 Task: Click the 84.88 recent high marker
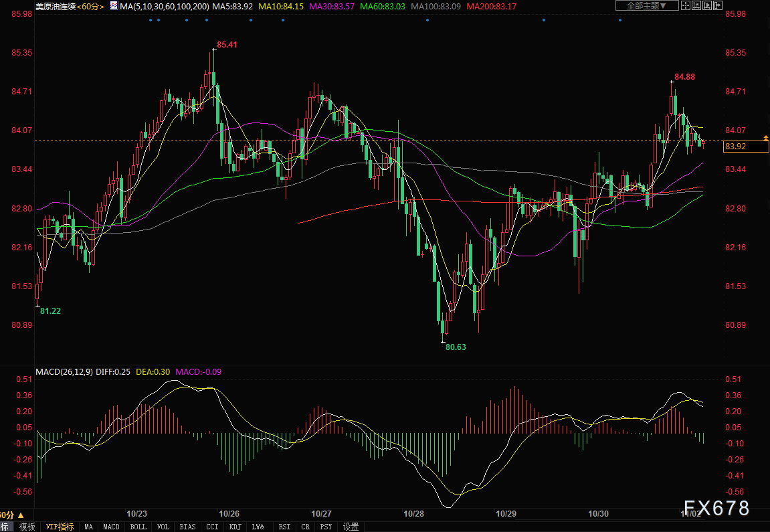[x=684, y=77]
